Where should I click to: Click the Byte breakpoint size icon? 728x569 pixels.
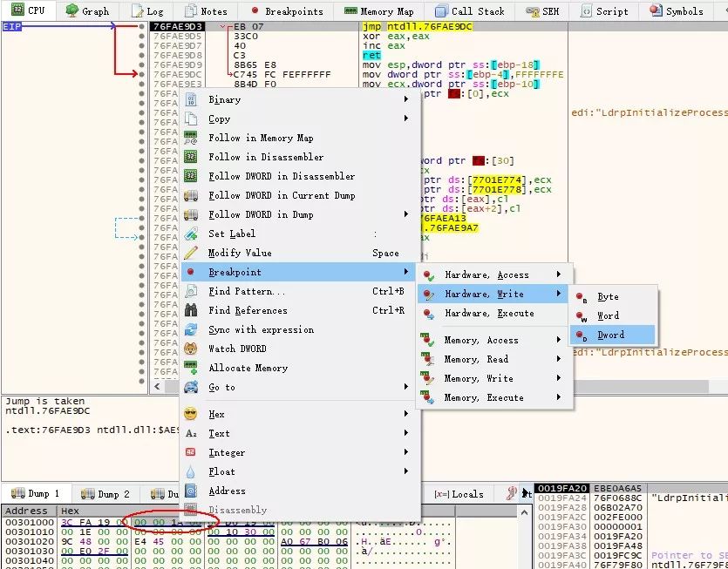click(x=582, y=297)
